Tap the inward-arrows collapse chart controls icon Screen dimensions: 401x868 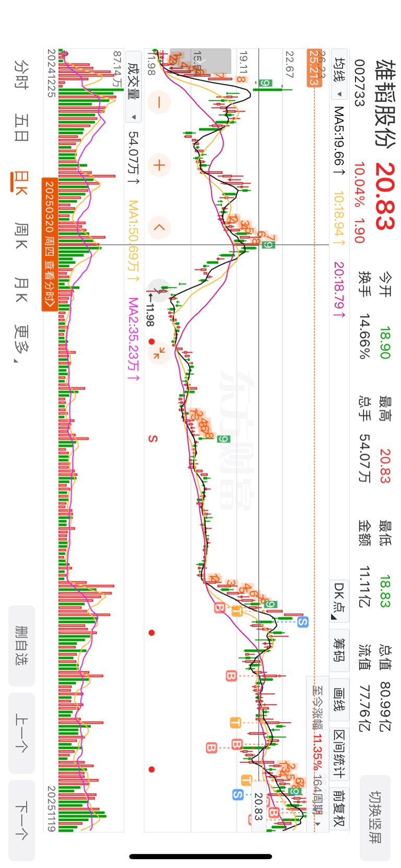coord(159,352)
